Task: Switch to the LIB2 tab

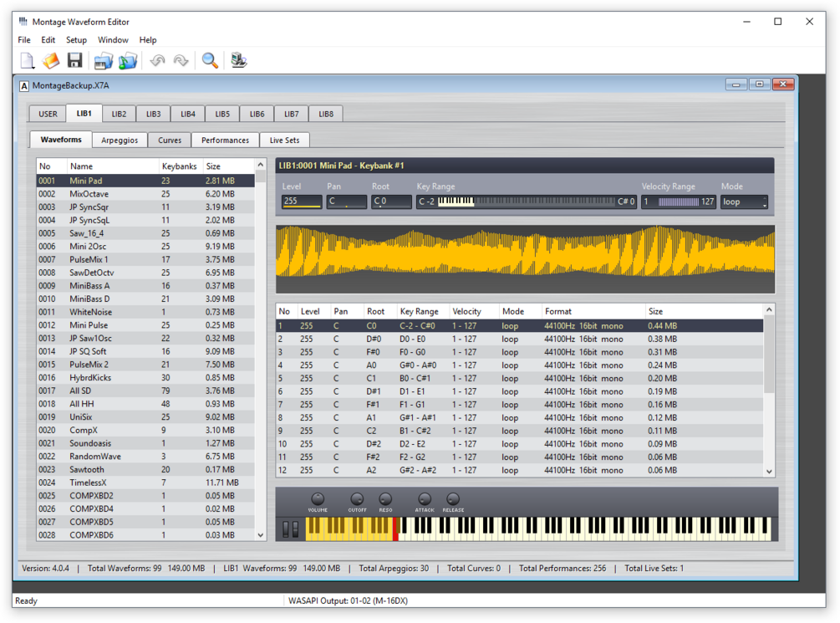Action: pyautogui.click(x=119, y=115)
